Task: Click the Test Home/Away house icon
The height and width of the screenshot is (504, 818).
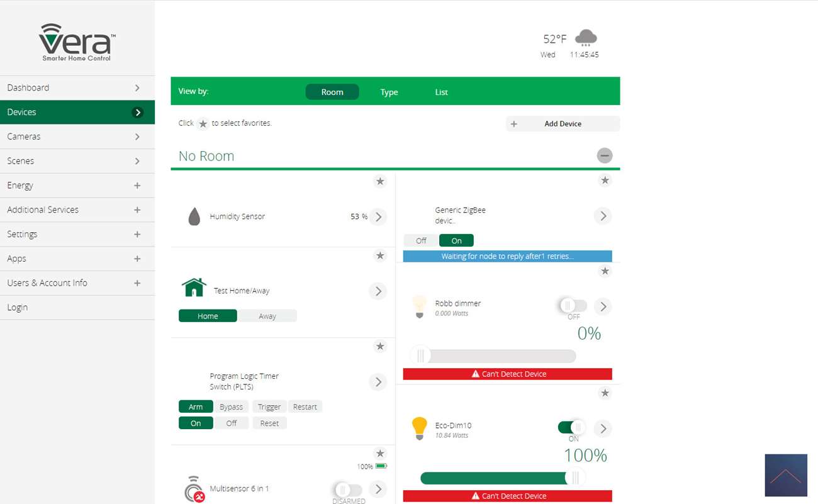Action: 194,288
